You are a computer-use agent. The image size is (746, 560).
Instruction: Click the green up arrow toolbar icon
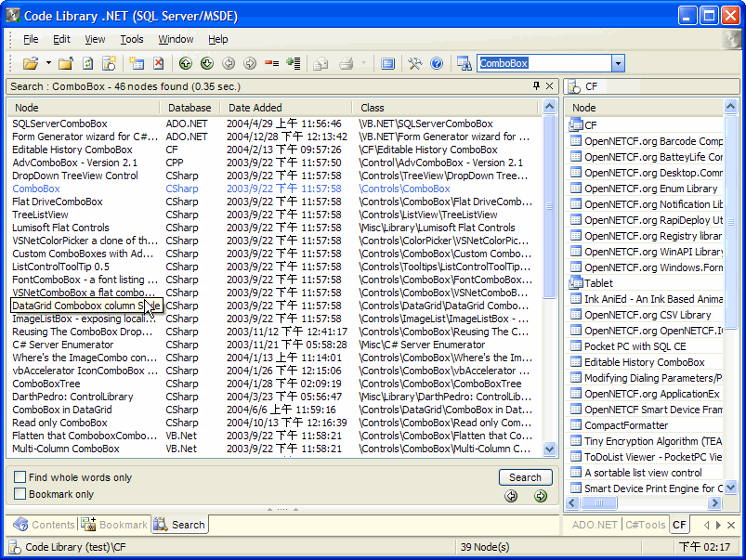coord(186,63)
